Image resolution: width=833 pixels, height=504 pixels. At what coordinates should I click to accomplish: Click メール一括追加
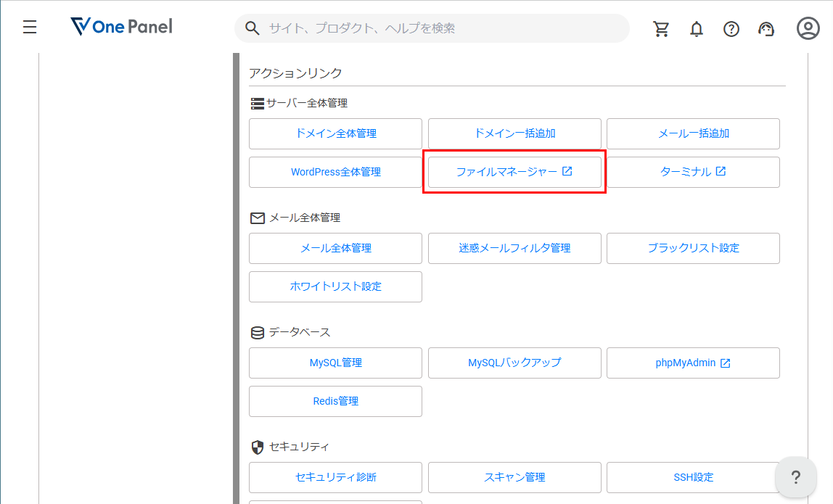[693, 133]
